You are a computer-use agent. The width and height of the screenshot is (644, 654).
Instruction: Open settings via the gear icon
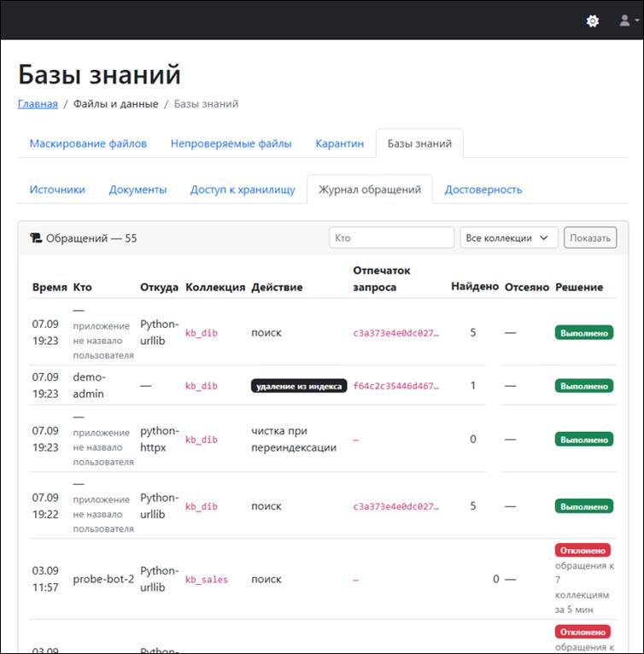coord(593,20)
